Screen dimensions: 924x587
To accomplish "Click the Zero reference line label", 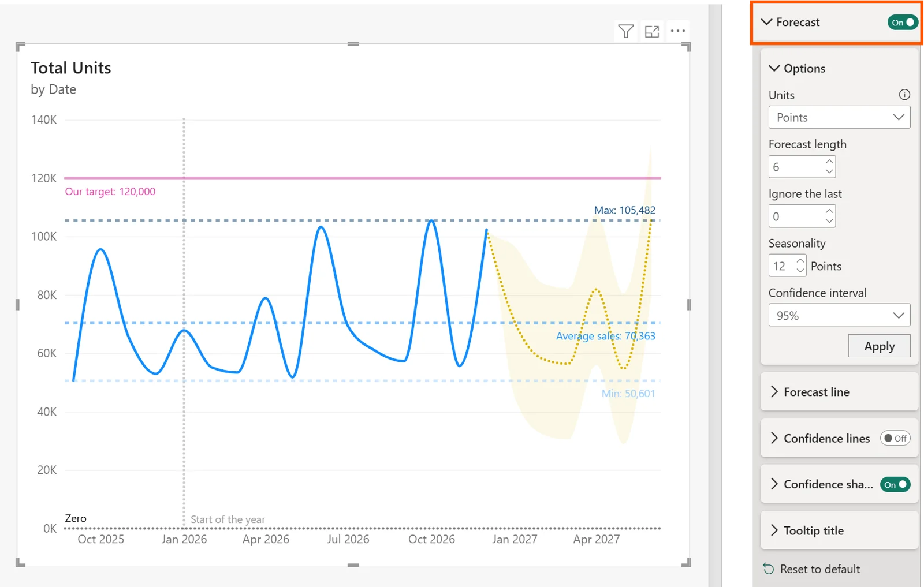I will click(76, 518).
